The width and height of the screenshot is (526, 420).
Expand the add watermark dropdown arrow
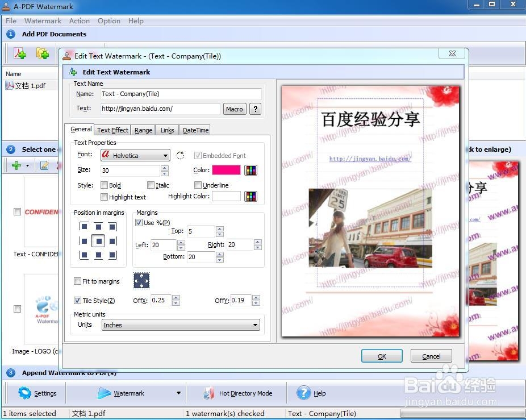click(x=27, y=165)
